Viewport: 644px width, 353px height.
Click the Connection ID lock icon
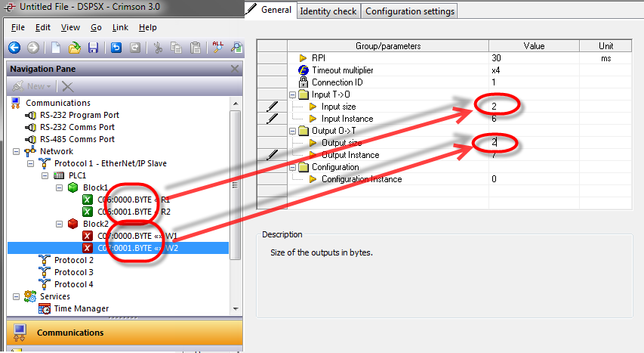pos(303,82)
